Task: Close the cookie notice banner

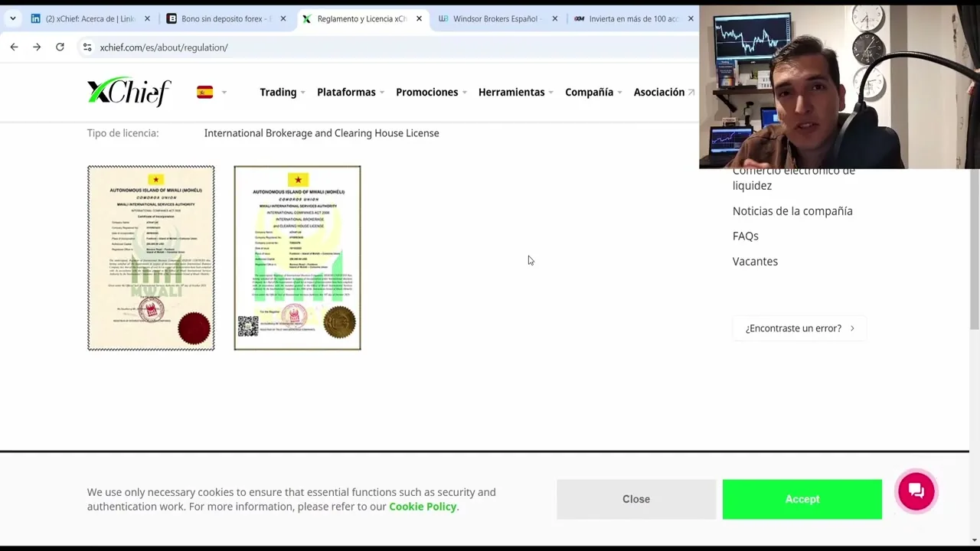Action: (636, 499)
